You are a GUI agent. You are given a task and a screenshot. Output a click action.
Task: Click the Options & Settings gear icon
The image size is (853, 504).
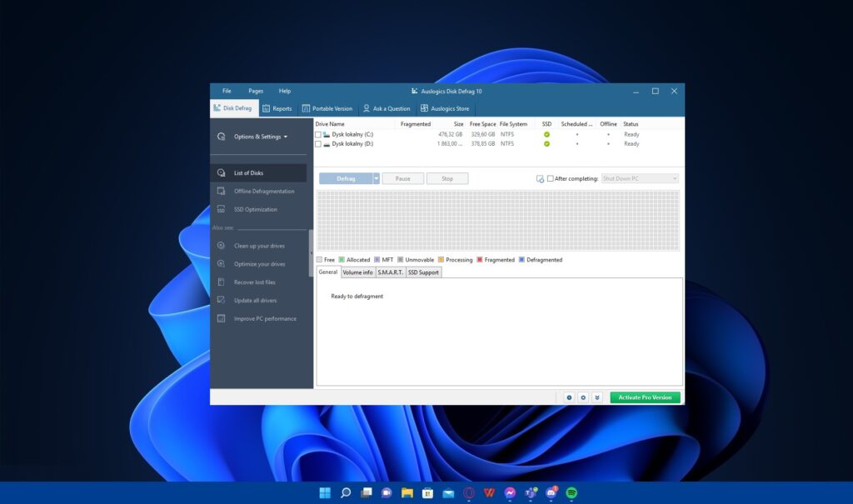[222, 137]
